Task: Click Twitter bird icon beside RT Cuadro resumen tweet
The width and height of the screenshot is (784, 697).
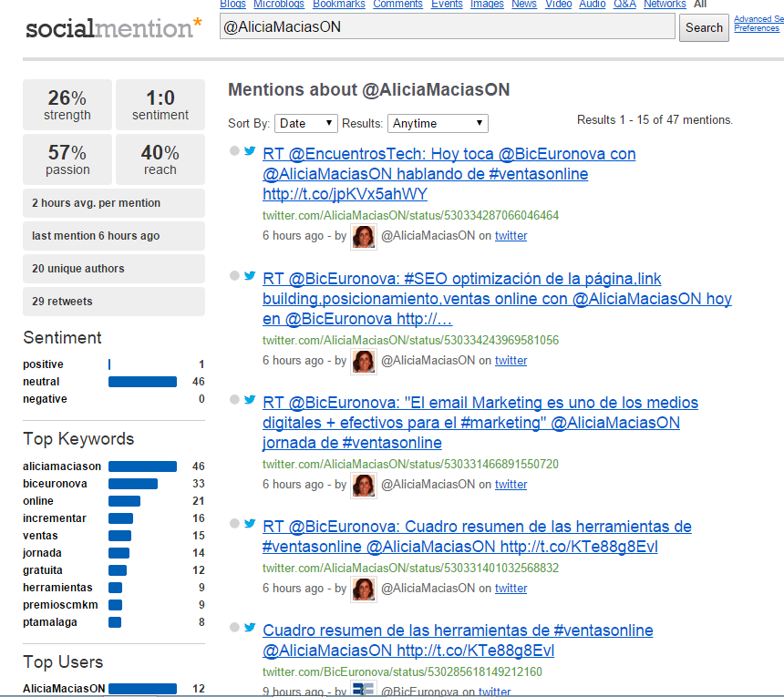Action: 250,524
